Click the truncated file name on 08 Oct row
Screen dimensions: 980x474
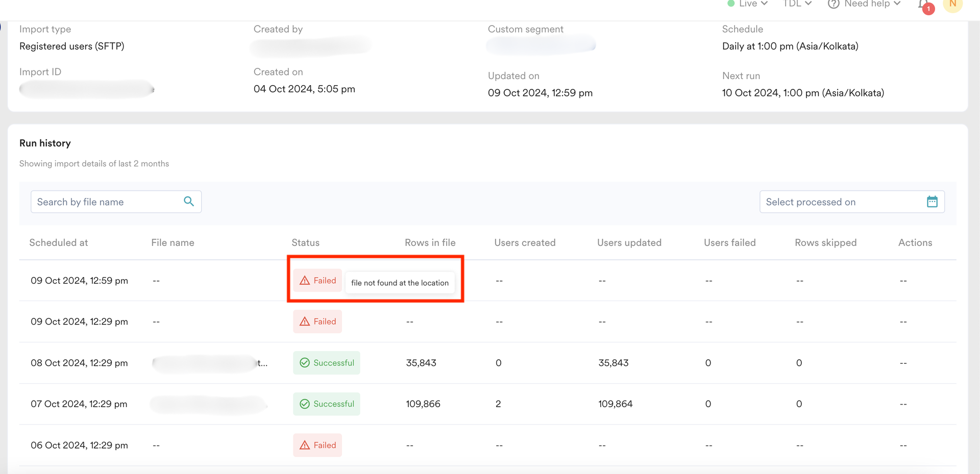point(210,363)
